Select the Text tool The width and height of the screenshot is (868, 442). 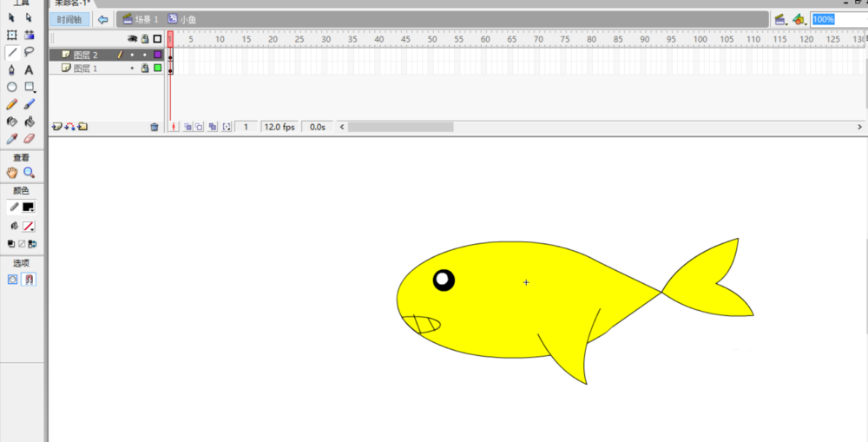[30, 69]
